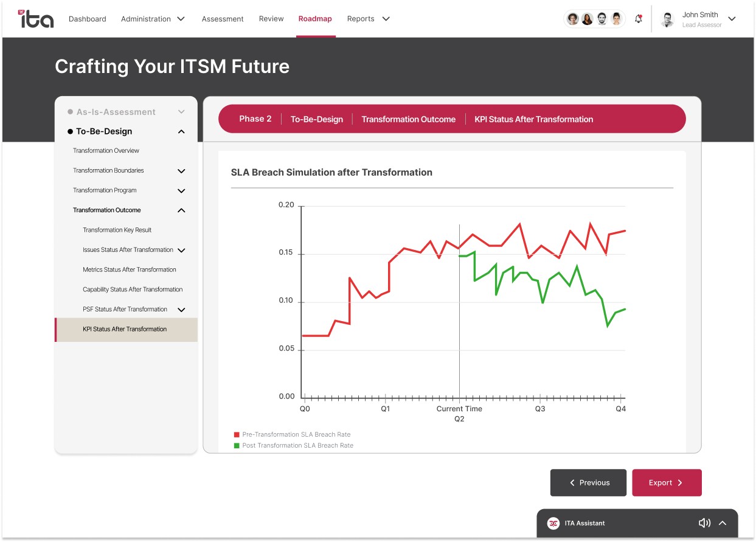
Task: Click the 0.05 y-axis value
Action: point(286,349)
